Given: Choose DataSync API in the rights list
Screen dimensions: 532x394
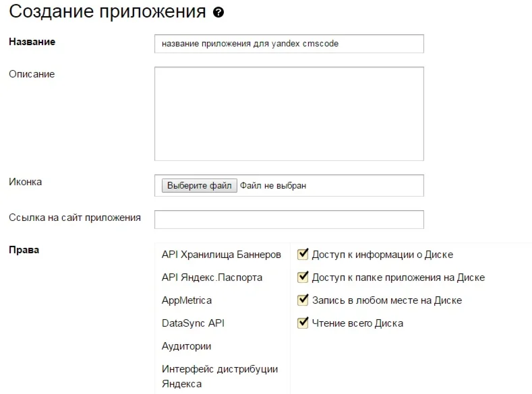Looking at the screenshot, I should coord(193,323).
